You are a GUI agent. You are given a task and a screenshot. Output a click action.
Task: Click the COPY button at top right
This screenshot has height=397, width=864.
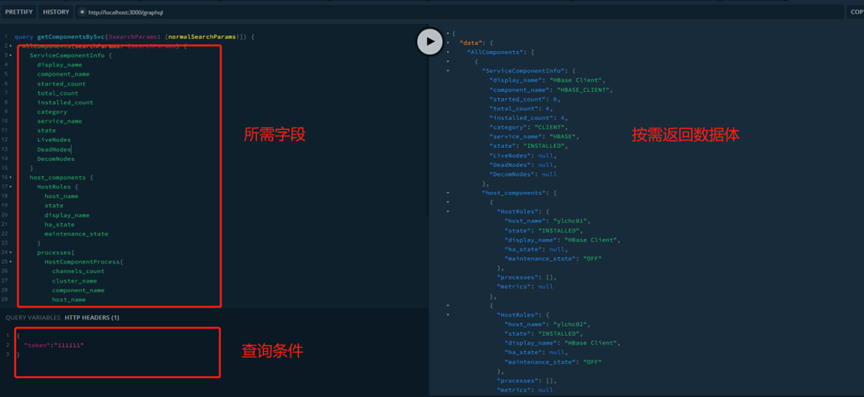coord(855,12)
